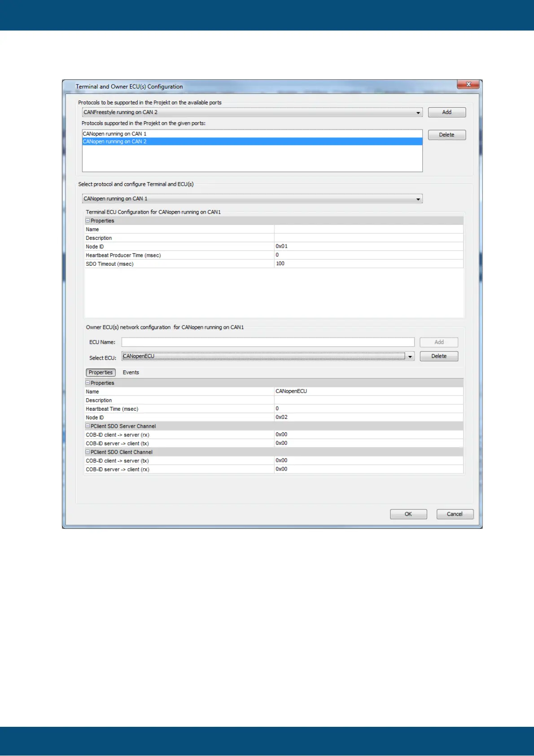The height and width of the screenshot is (756, 534).
Task: Select highlighted list row CANopen running on CAN 2
Action: (252, 141)
